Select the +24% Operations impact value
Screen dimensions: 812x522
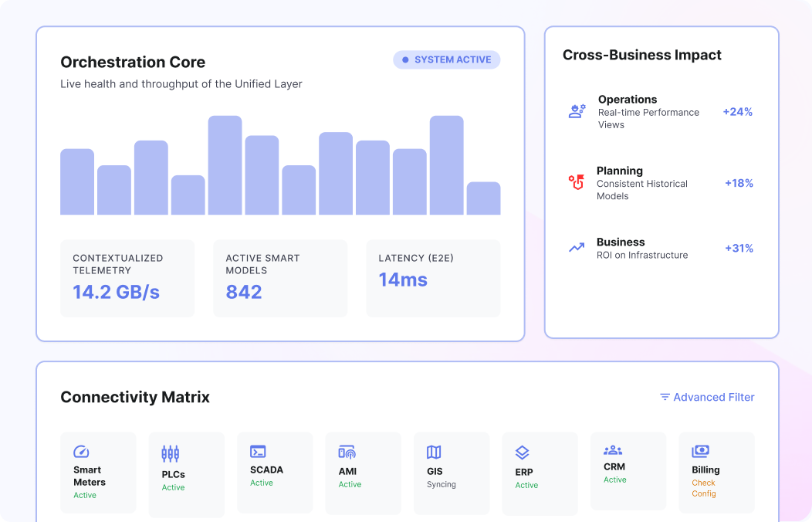point(738,111)
